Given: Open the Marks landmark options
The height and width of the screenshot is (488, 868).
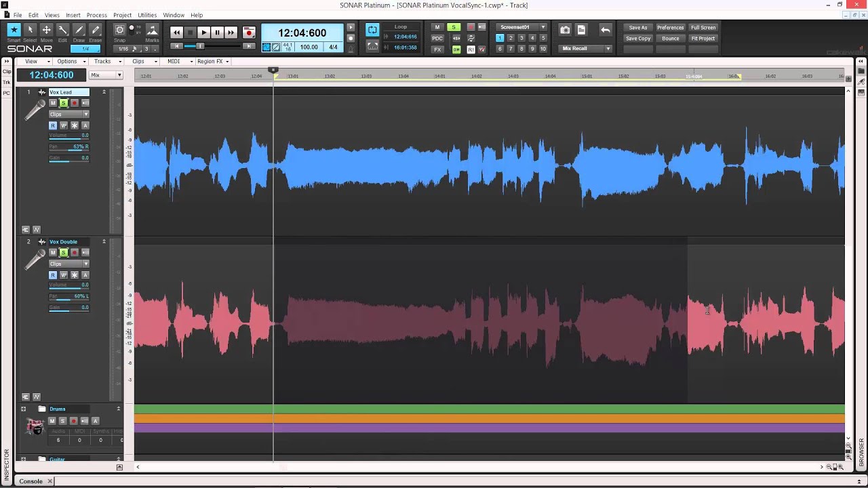Looking at the screenshot, I should coord(152,30).
